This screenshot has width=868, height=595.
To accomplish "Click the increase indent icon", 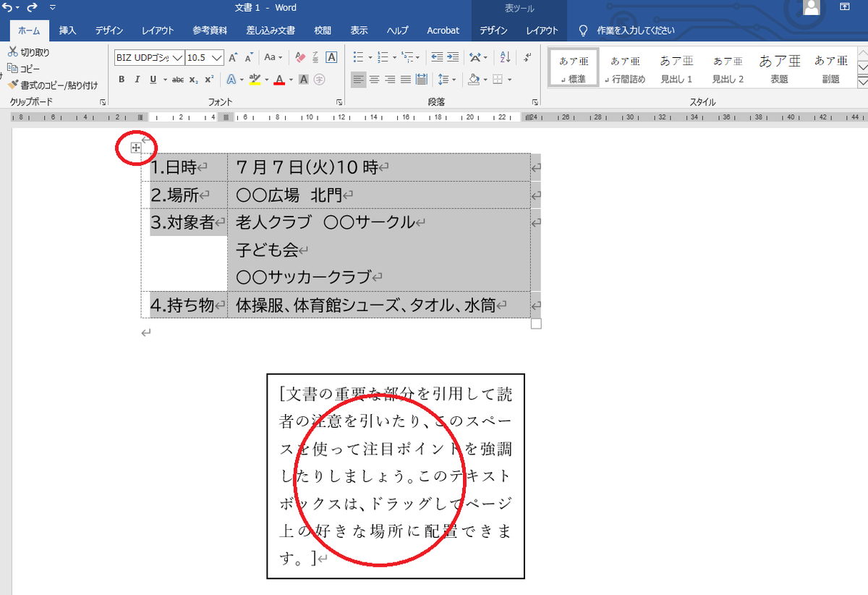I will point(453,57).
